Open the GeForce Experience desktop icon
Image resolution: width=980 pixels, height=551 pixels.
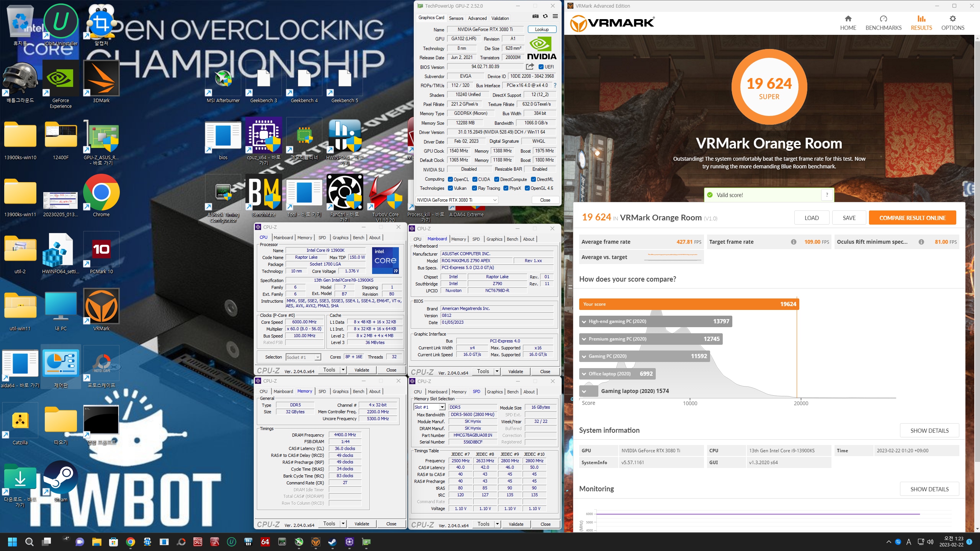[60, 84]
